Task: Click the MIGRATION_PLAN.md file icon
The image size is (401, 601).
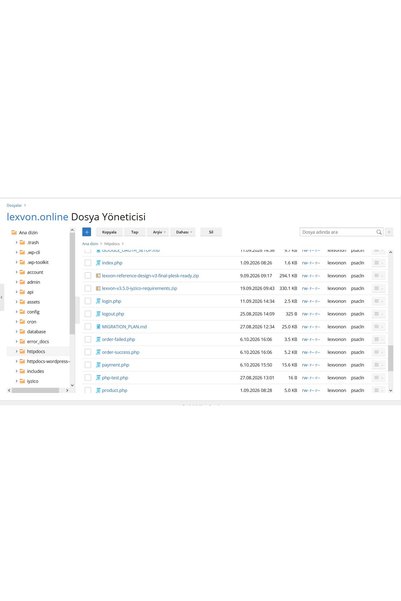Action: (x=98, y=327)
